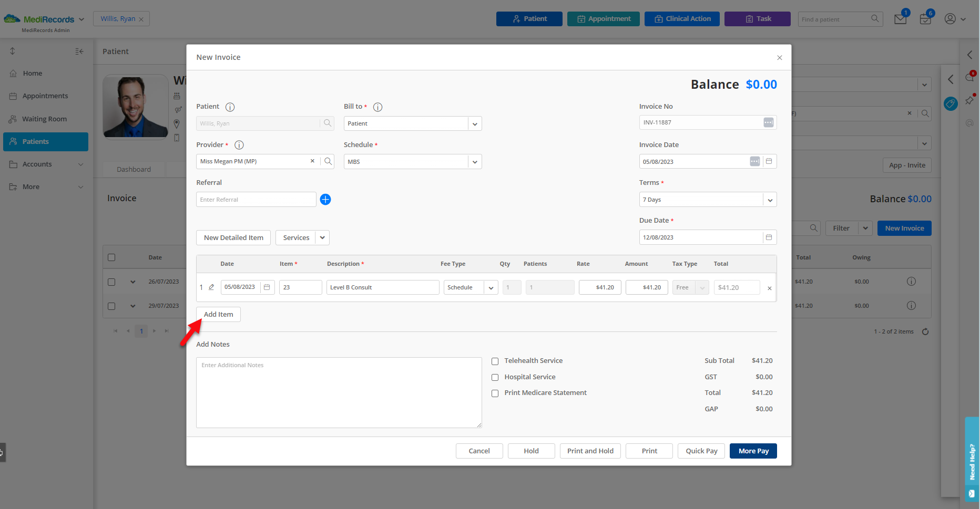This screenshot has width=980, height=509.
Task: Search provider with the Provider field magnifier
Action: click(x=328, y=161)
